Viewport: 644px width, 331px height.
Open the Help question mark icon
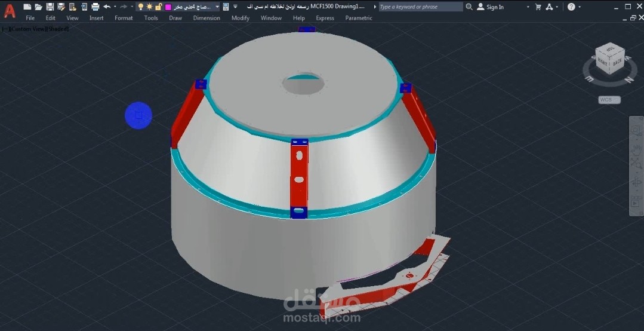click(x=571, y=7)
